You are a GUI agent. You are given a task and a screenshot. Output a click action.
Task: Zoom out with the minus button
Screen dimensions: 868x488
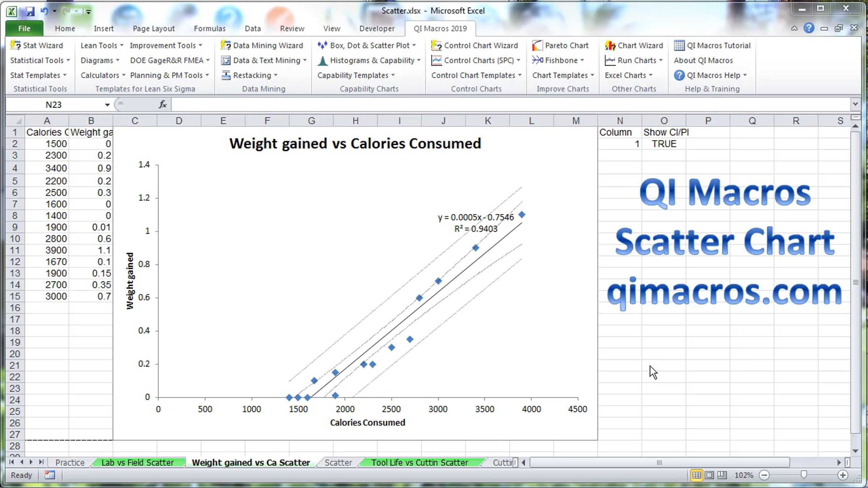(764, 475)
